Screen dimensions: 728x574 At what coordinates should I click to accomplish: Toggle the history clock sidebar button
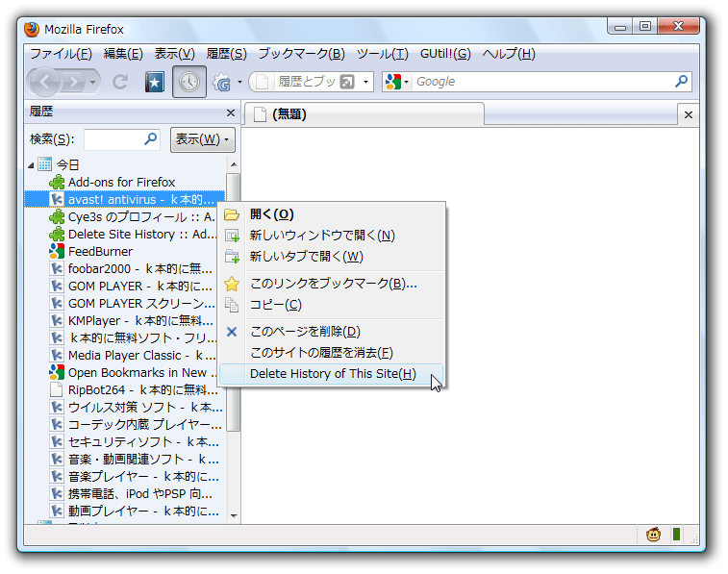[188, 82]
